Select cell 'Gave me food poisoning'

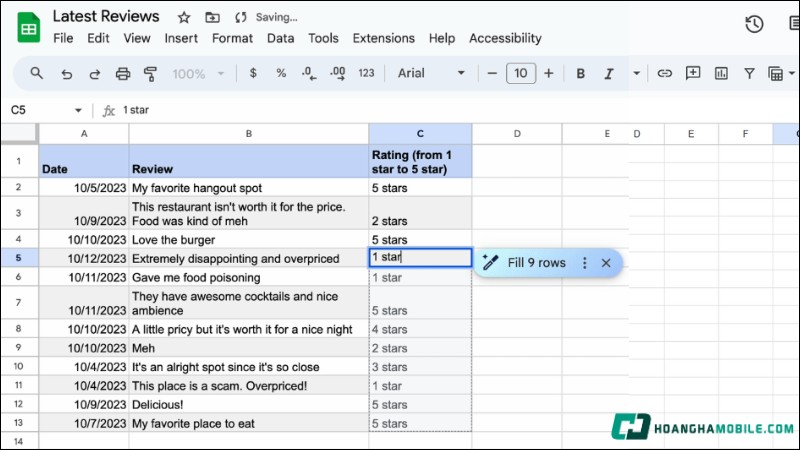tap(249, 278)
